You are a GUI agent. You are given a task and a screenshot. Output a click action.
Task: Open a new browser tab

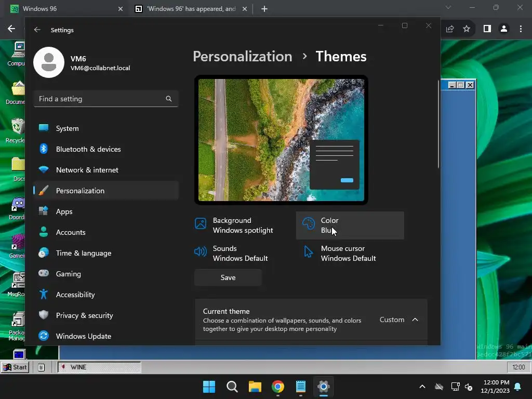(x=264, y=9)
